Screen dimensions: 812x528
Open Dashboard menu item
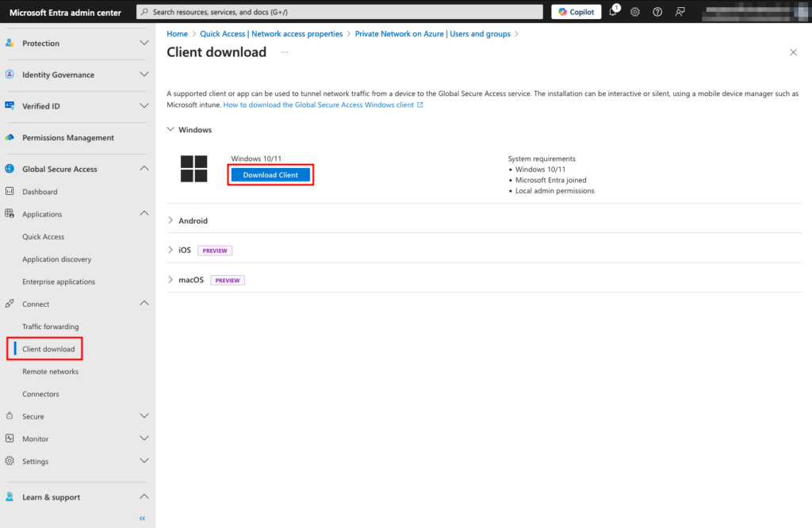point(40,192)
